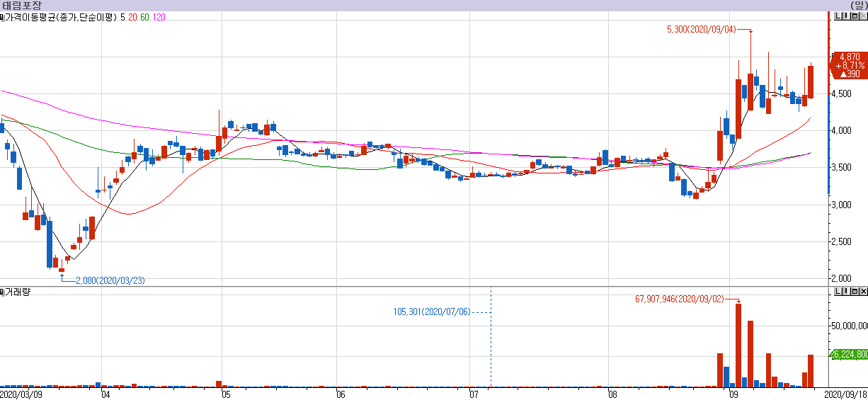Maximize the 거래량 volume panel
The image size is (868, 400).
pyautogui.click(x=854, y=292)
